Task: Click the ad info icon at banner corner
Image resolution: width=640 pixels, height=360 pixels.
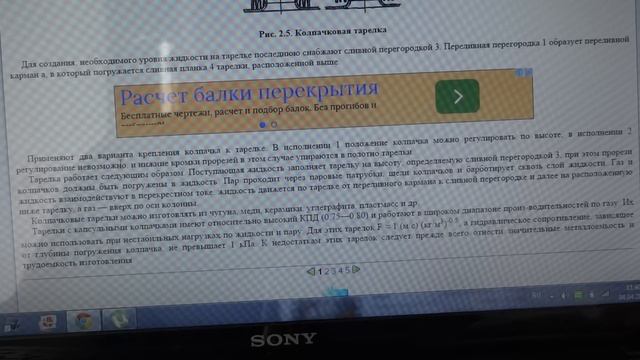Action: [520, 73]
